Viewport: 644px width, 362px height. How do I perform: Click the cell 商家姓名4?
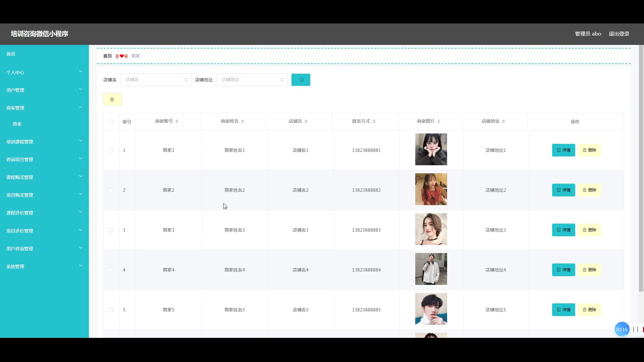(x=234, y=270)
